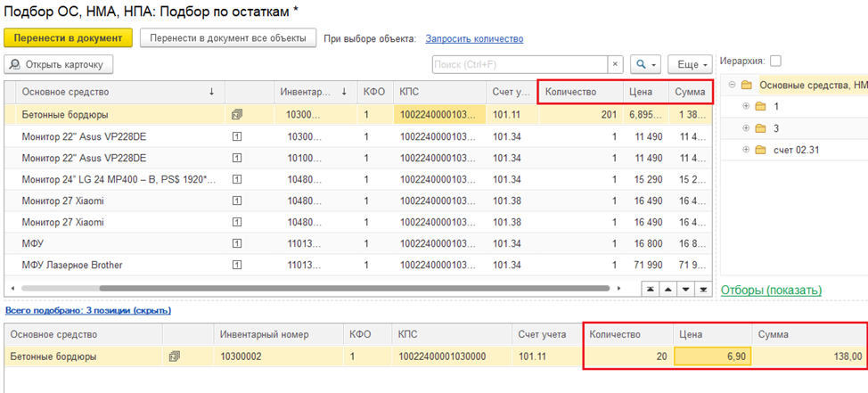Expand the счет 02.31 folder
868x393 pixels.
[x=746, y=150]
